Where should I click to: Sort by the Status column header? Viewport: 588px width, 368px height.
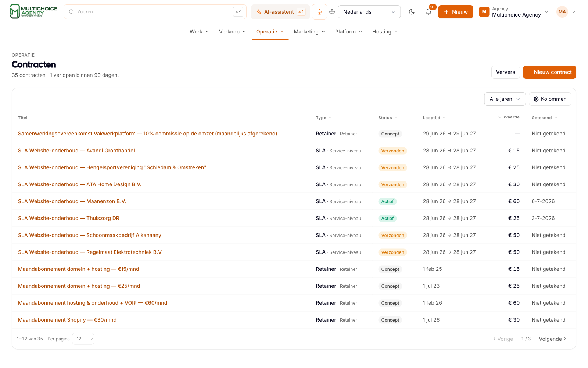click(x=388, y=118)
